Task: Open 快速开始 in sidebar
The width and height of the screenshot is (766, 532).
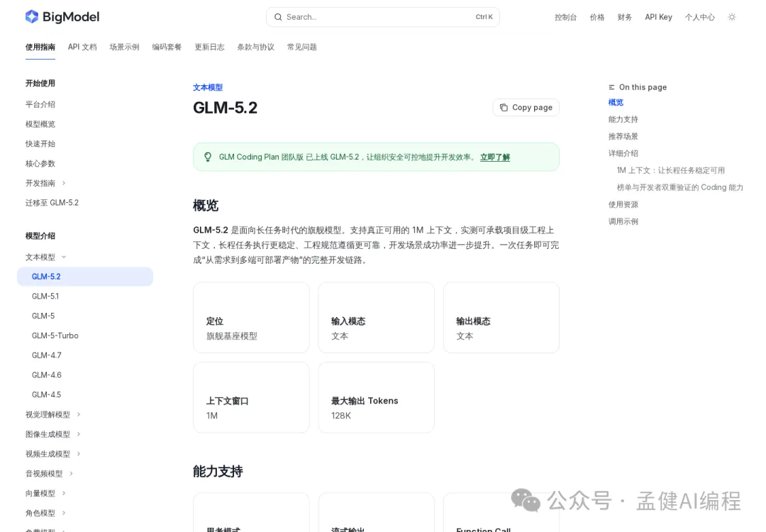Action: point(40,143)
